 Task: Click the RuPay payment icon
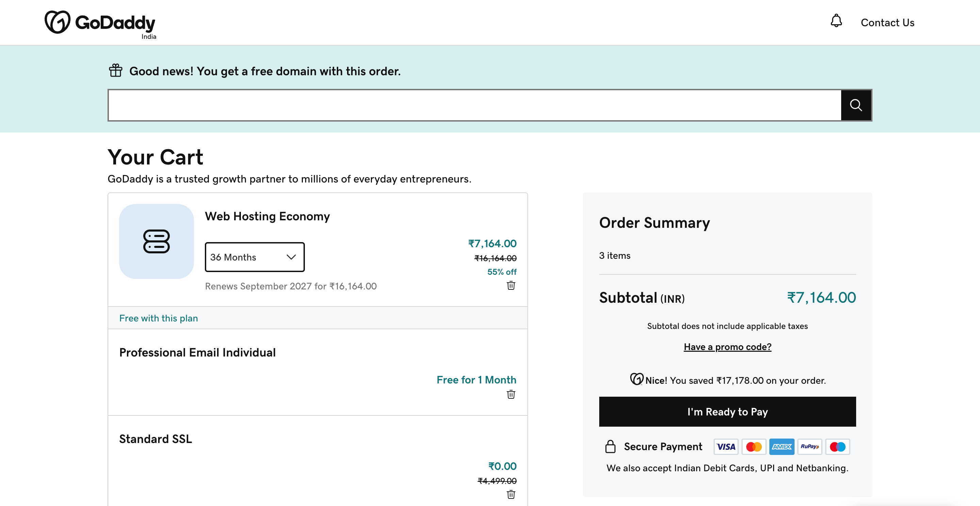[809, 447]
